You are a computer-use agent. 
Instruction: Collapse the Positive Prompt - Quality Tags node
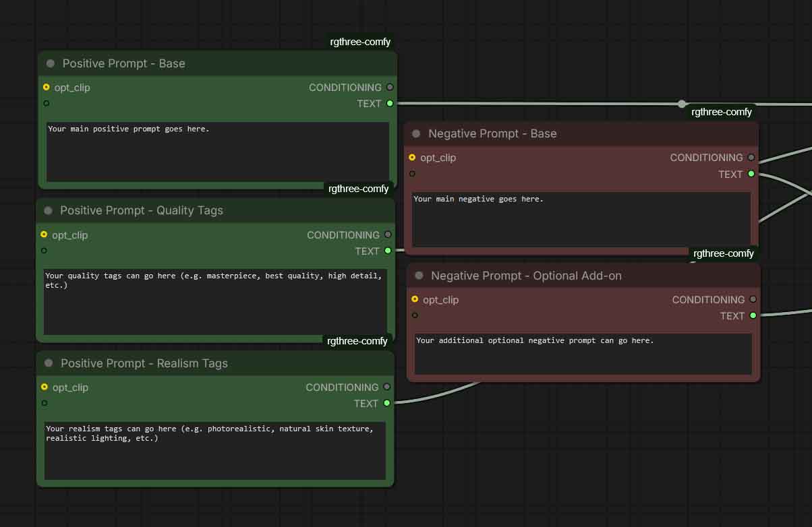pos(48,210)
